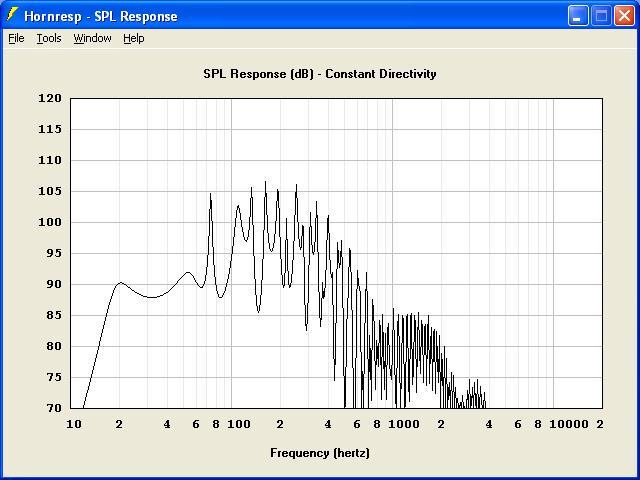Open the Help menu

pyautogui.click(x=134, y=38)
